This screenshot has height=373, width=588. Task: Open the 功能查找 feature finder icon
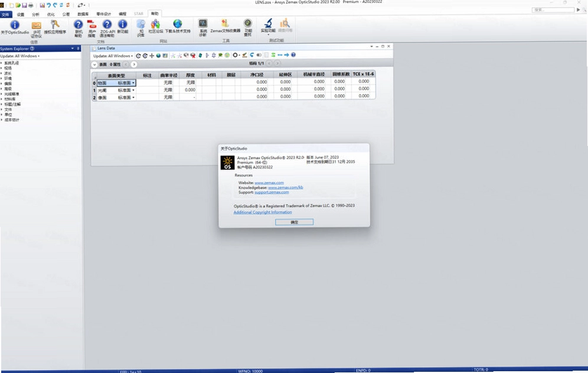[x=247, y=24]
